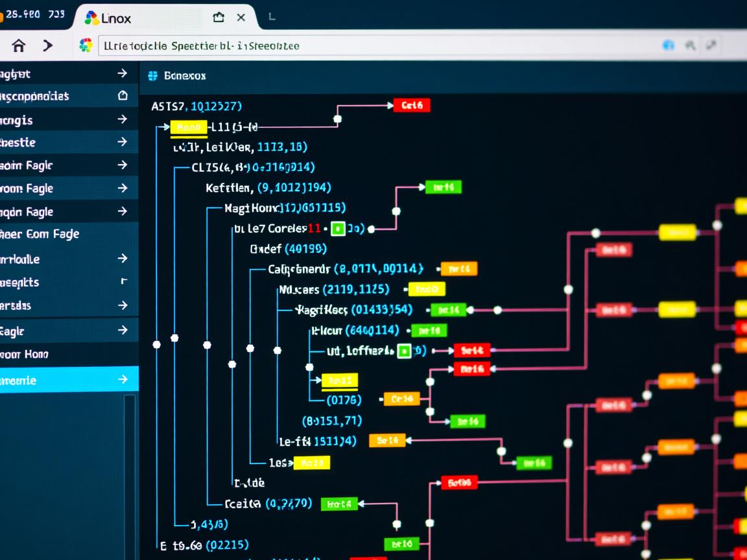Click the expand icon at address bar end
The height and width of the screenshot is (560, 747).
coord(711,45)
